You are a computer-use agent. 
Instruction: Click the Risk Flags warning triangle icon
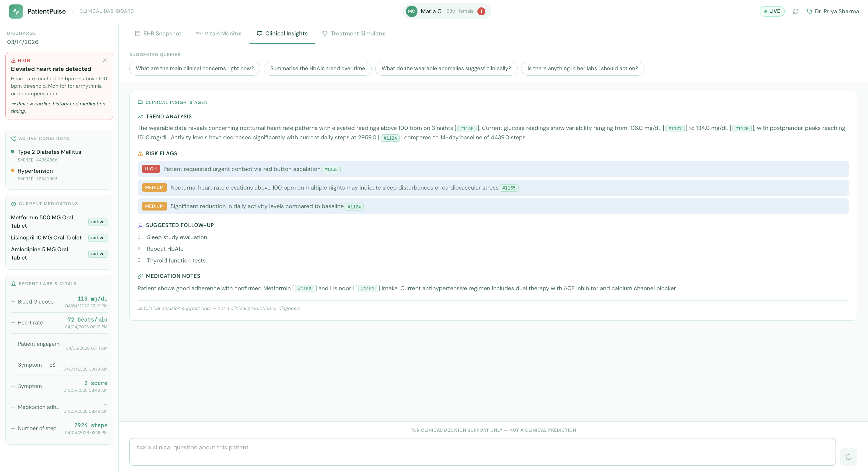(141, 154)
